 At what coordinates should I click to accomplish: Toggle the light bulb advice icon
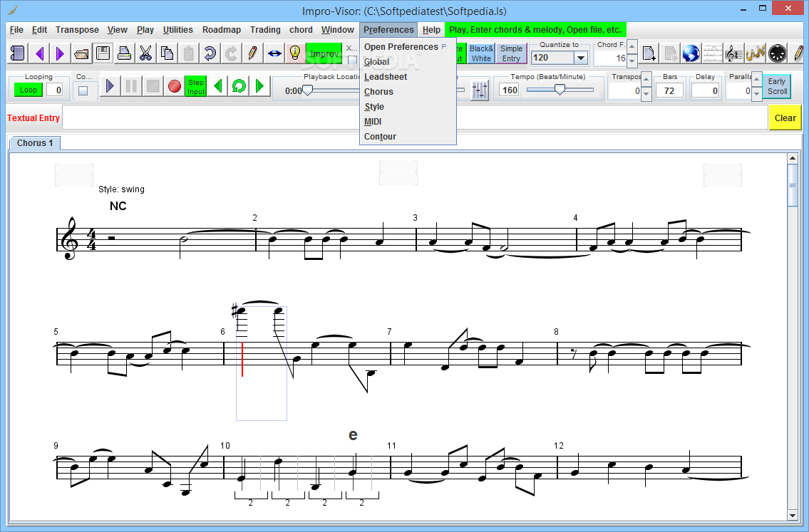tap(295, 53)
